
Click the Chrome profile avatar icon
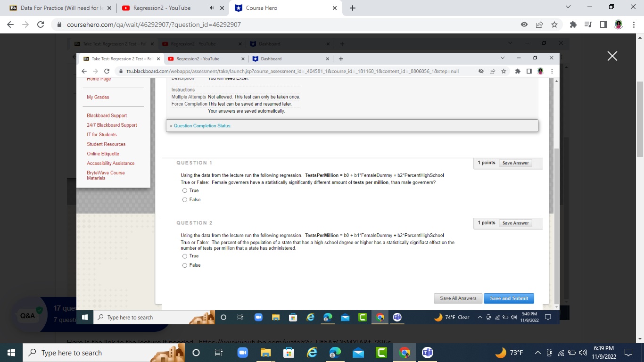[618, 25]
